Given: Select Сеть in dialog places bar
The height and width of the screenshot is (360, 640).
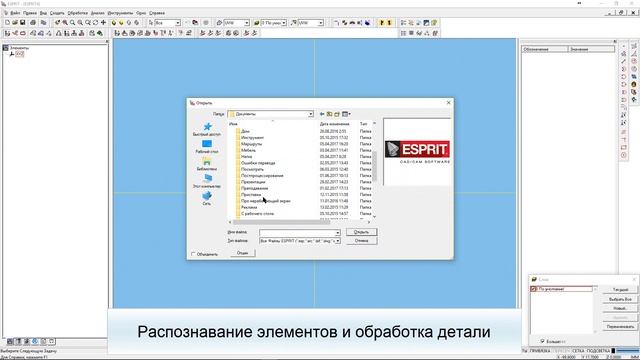Looking at the screenshot, I should pos(207,198).
